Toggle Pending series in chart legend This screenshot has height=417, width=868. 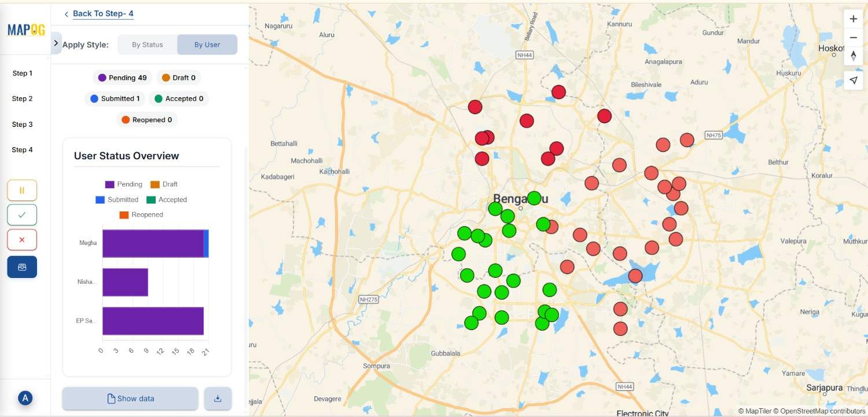pos(123,184)
